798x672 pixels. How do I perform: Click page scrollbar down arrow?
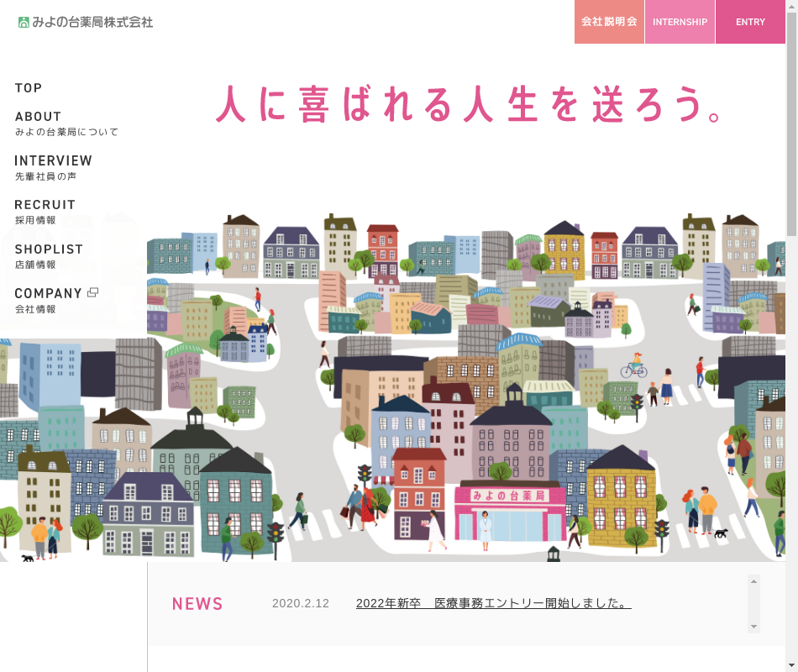[x=792, y=666]
